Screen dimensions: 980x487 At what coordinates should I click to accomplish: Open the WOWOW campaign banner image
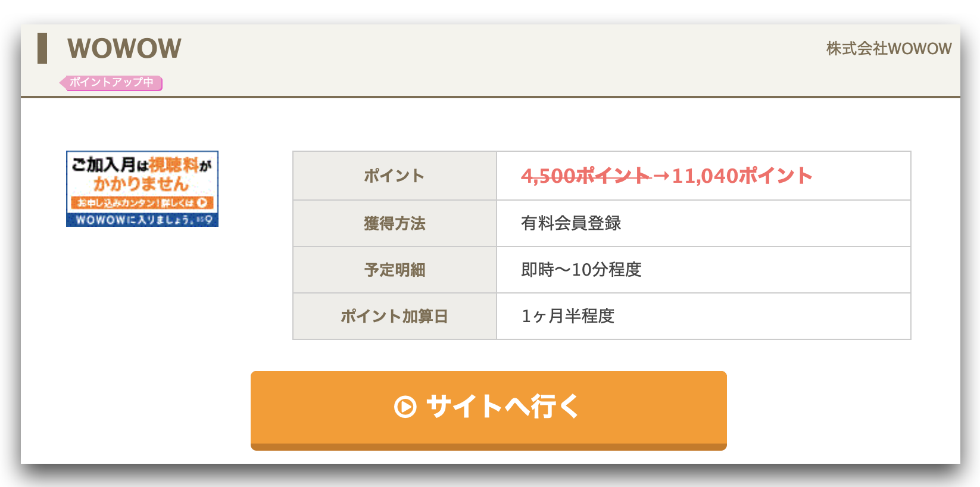pos(142,189)
